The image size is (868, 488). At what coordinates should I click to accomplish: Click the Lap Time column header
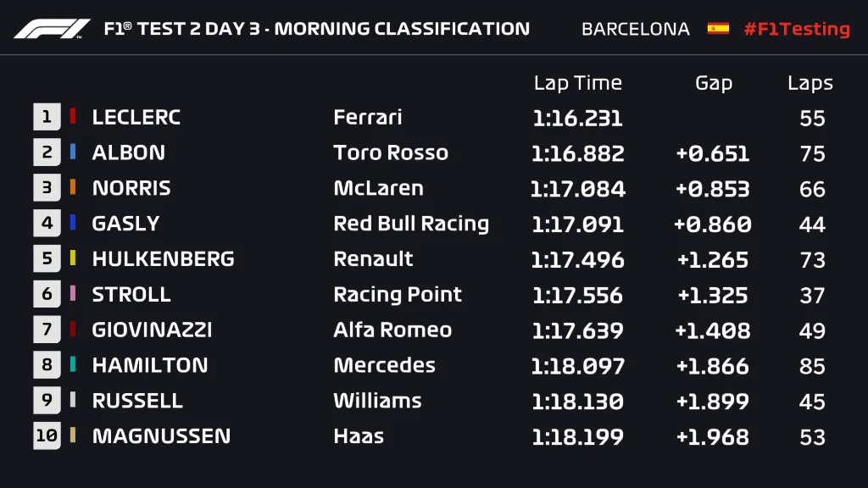577,83
